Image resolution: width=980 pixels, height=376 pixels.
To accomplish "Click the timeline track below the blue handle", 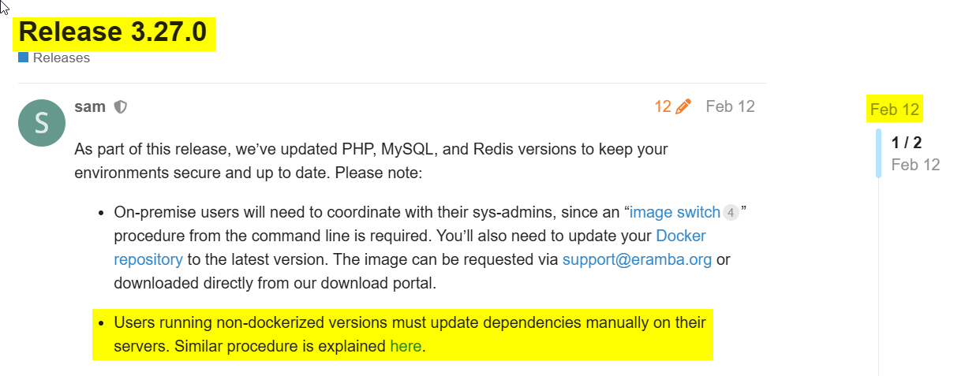I will click(x=878, y=276).
